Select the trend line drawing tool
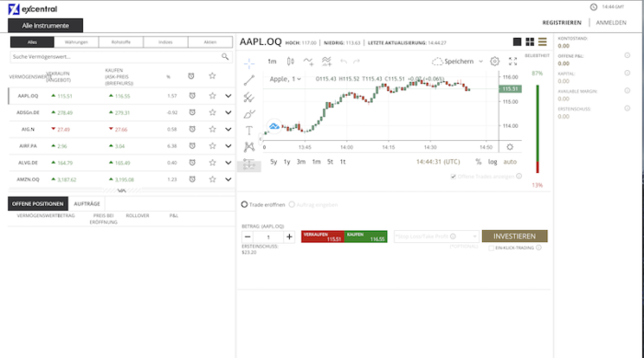This screenshot has width=644, height=358. [x=249, y=80]
